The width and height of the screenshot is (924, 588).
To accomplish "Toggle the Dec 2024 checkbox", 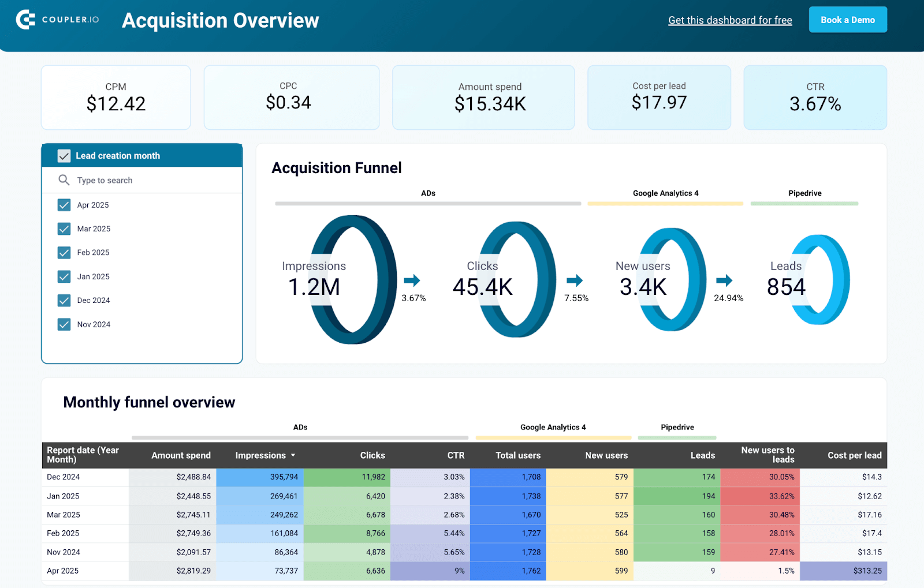I will (x=64, y=300).
